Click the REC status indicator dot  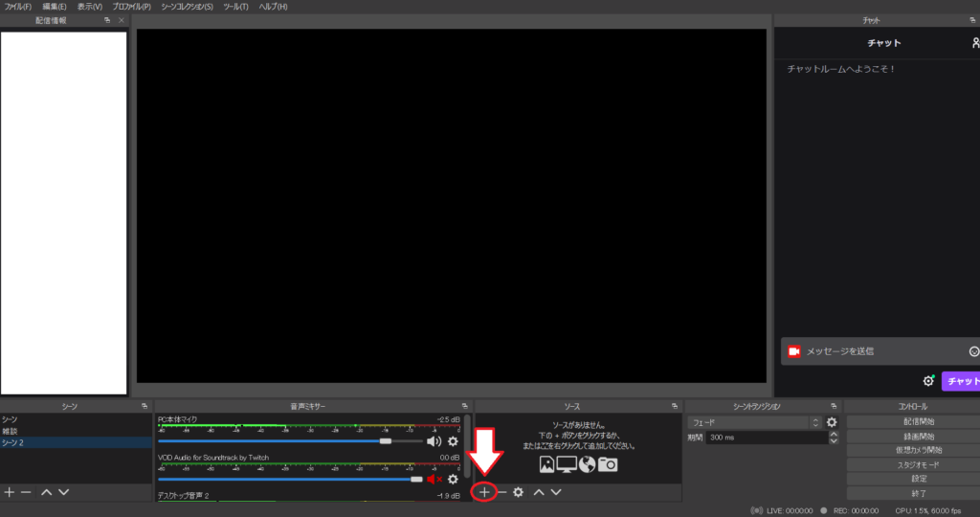click(x=824, y=510)
